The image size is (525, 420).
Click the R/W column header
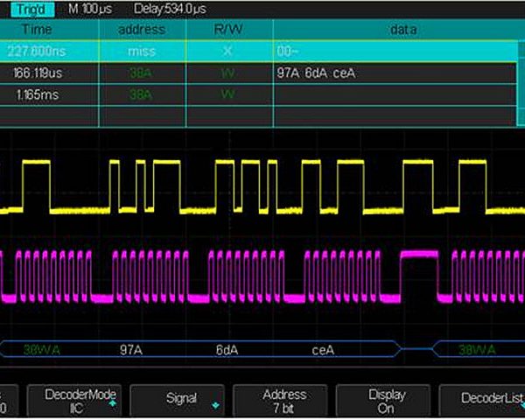pyautogui.click(x=227, y=31)
